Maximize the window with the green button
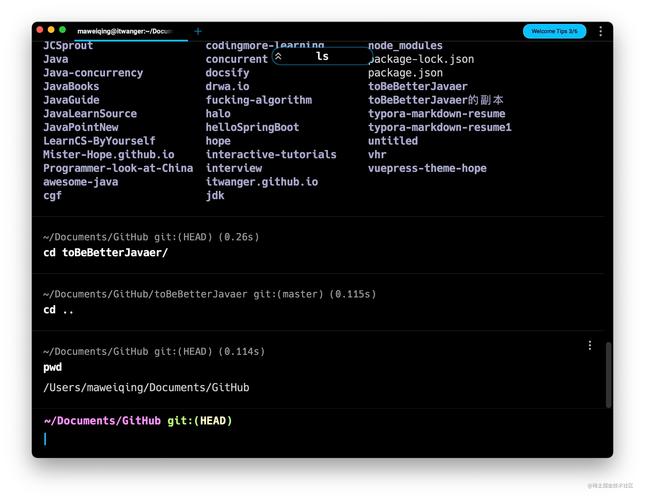645x500 pixels. tap(63, 31)
